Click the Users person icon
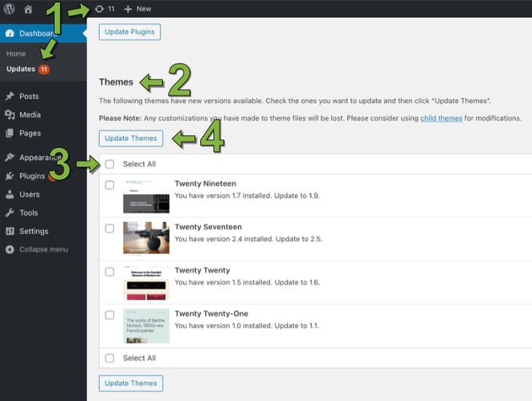 click(x=10, y=194)
